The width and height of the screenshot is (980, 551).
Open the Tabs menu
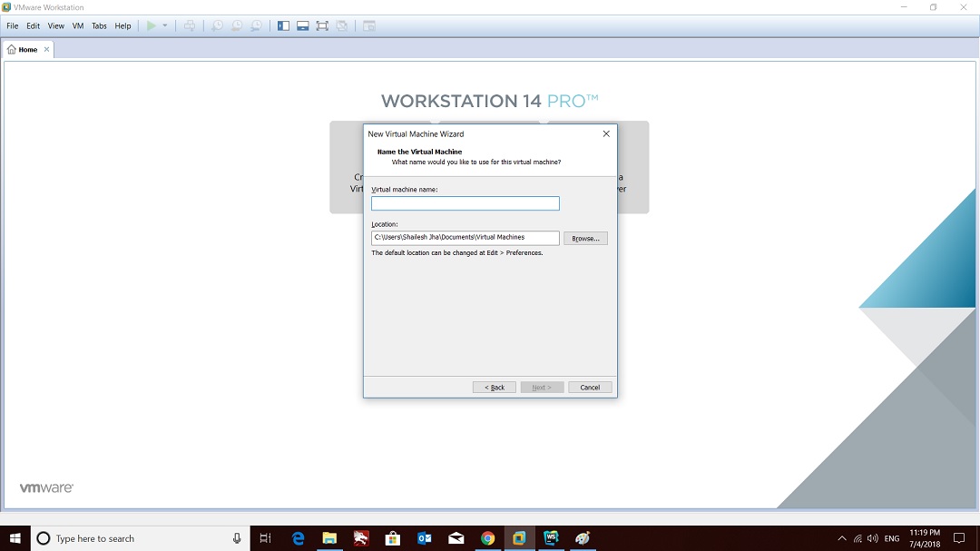100,25
